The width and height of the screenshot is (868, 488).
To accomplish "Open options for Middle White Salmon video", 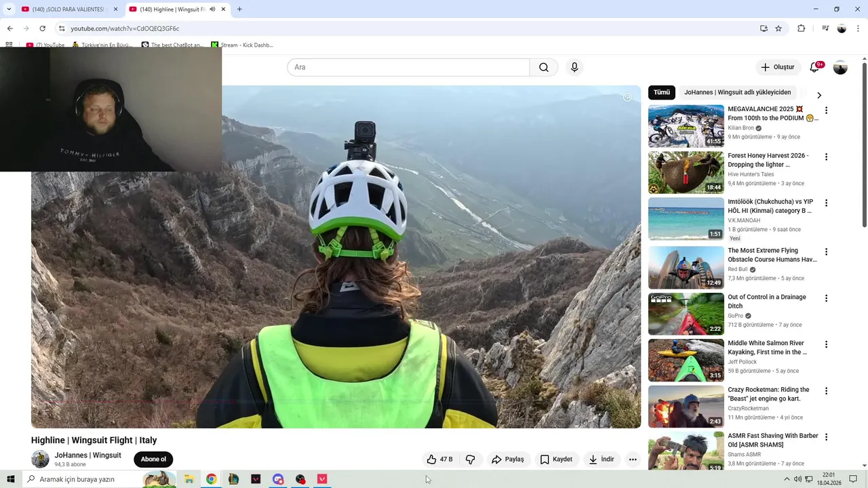I will 826,344.
